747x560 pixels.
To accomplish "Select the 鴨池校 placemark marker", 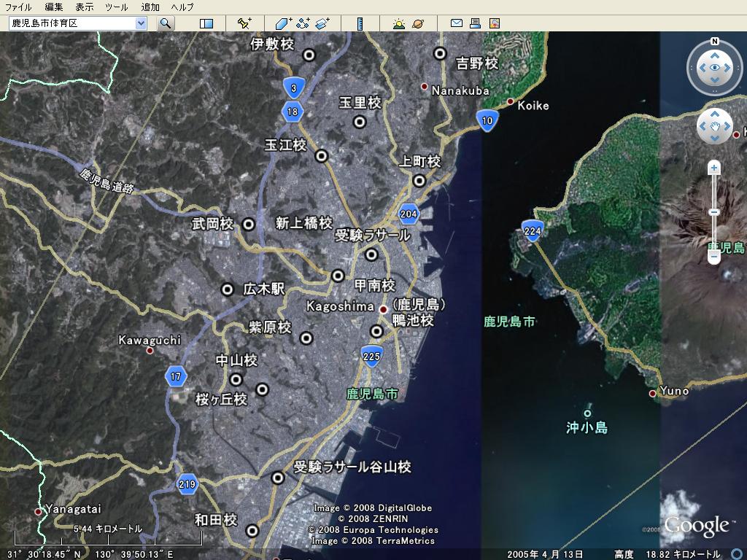I will (x=377, y=331).
